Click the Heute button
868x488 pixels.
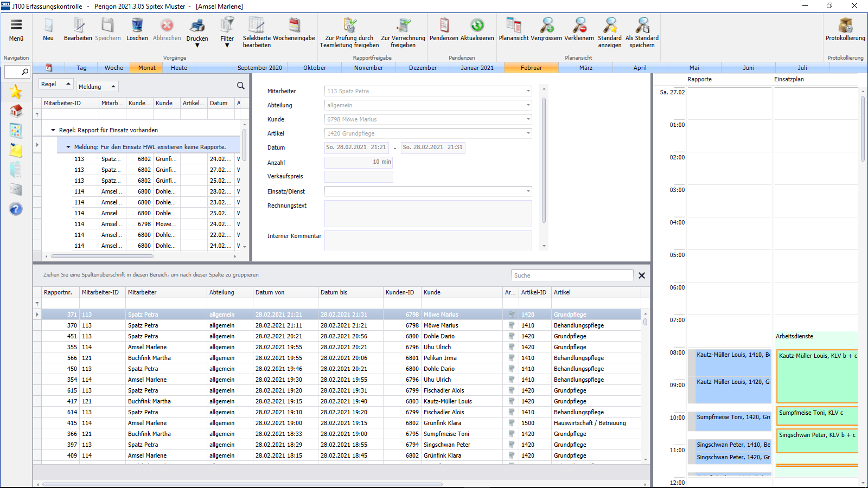pyautogui.click(x=179, y=68)
